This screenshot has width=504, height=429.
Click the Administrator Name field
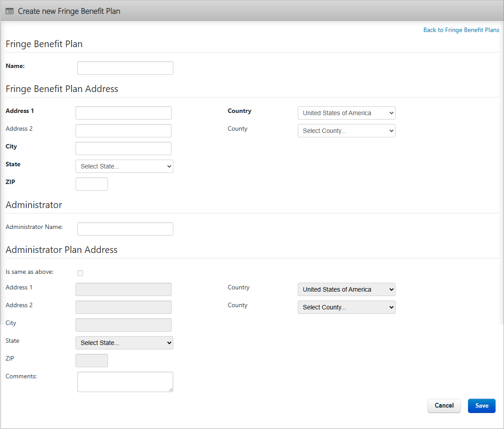pyautogui.click(x=125, y=229)
